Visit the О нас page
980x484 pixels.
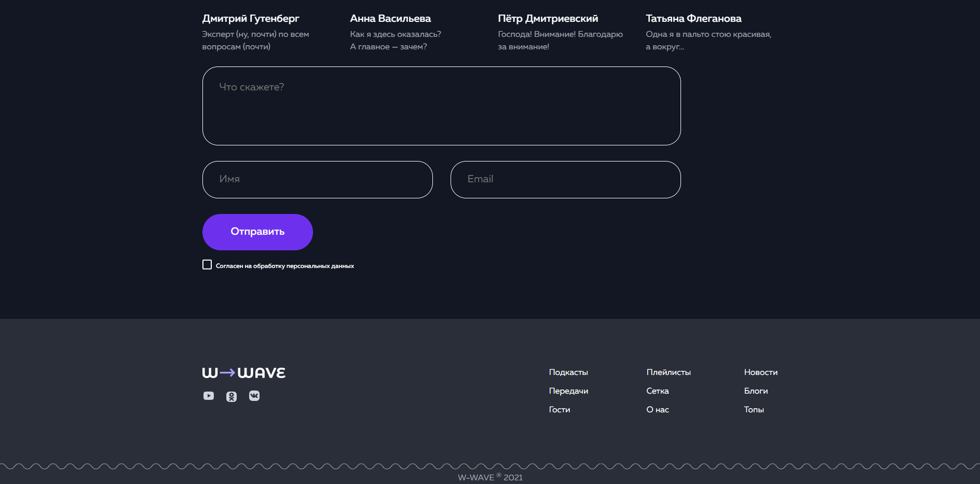(x=658, y=410)
